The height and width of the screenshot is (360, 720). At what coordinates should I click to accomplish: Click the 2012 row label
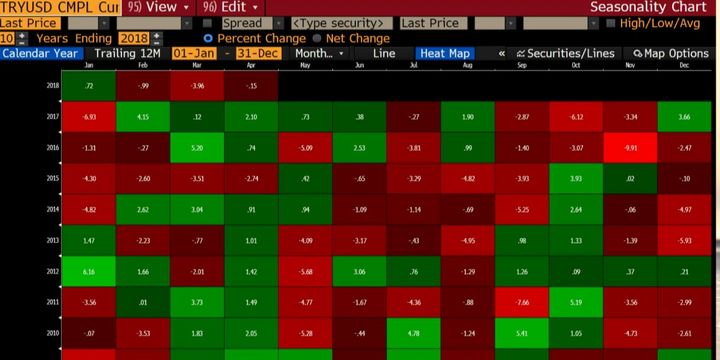click(52, 271)
